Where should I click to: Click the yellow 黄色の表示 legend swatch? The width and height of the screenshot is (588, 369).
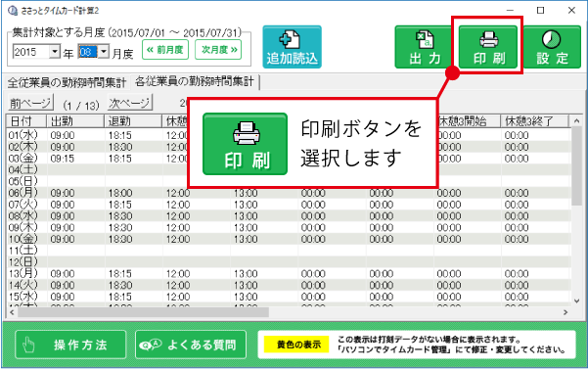point(296,345)
